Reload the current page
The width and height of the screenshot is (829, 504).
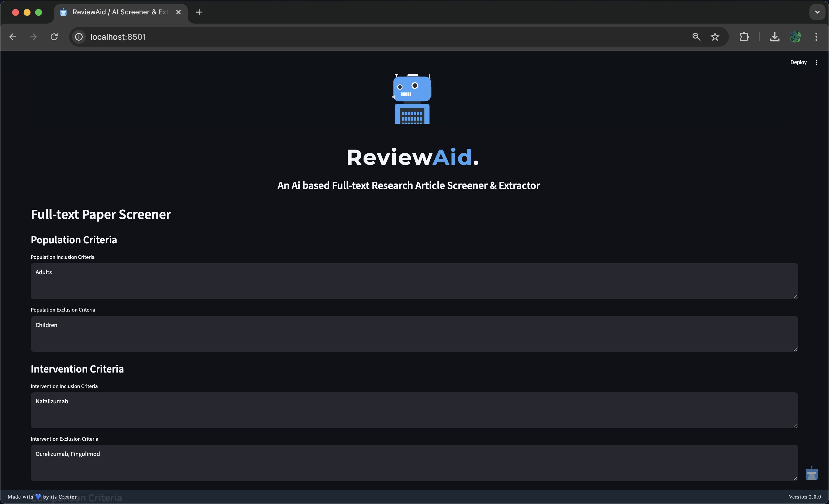pos(54,37)
